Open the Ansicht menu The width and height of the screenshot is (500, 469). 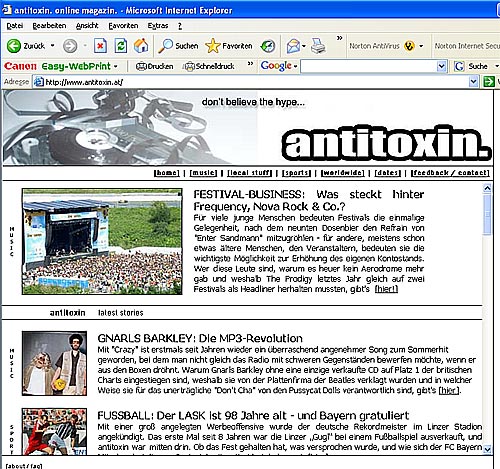(x=87, y=26)
